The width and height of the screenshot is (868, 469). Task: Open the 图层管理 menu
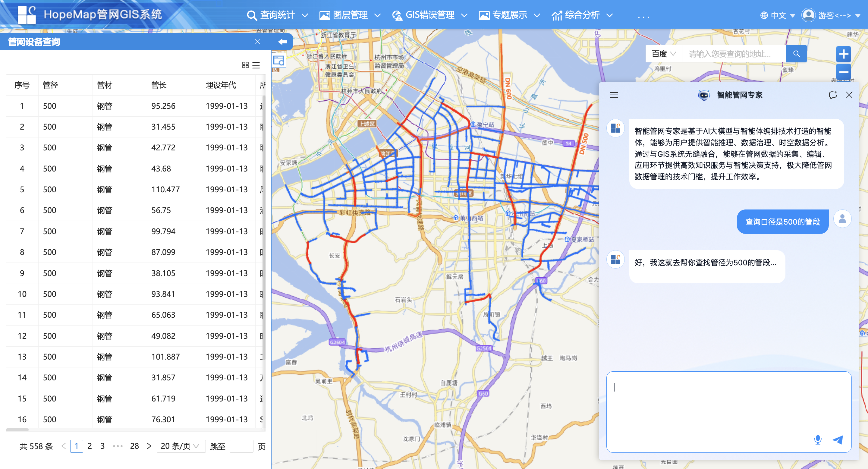350,15
